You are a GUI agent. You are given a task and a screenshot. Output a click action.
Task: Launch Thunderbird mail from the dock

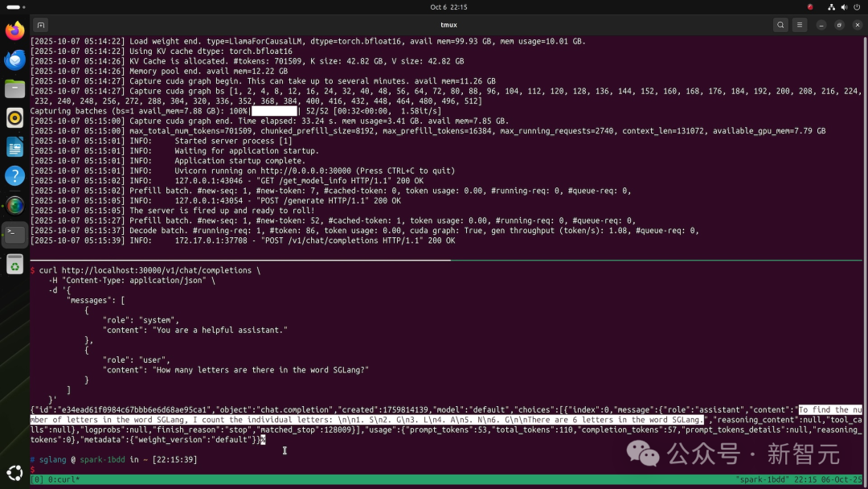14,60
